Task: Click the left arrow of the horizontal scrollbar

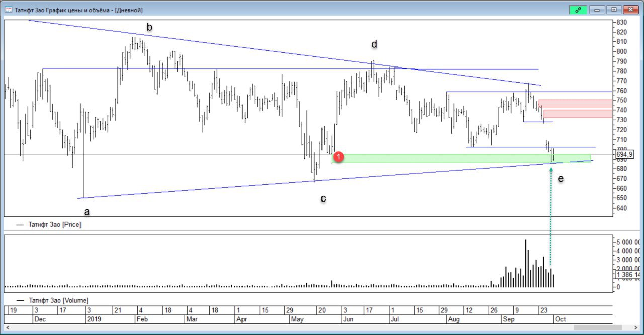Action: (x=9, y=328)
